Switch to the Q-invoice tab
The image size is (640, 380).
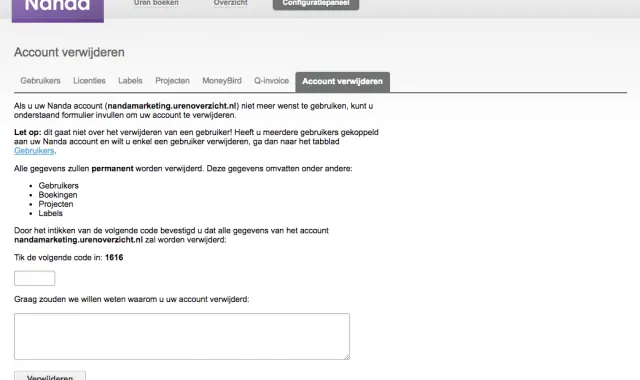[271, 81]
